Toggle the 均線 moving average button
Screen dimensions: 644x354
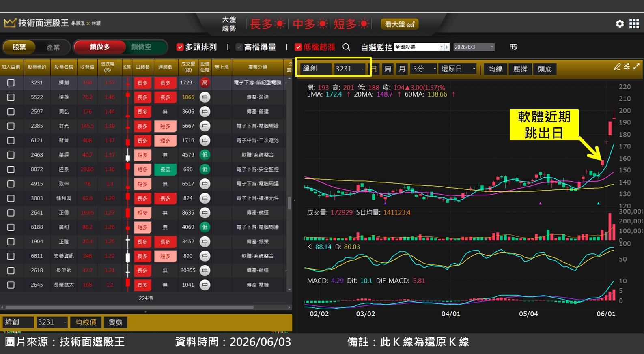point(495,69)
